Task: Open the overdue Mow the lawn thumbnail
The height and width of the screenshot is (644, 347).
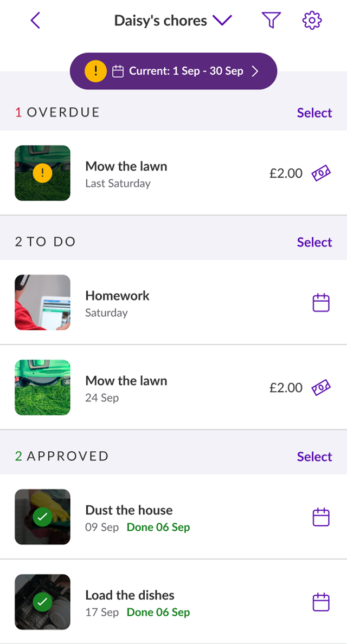Action: (42, 173)
